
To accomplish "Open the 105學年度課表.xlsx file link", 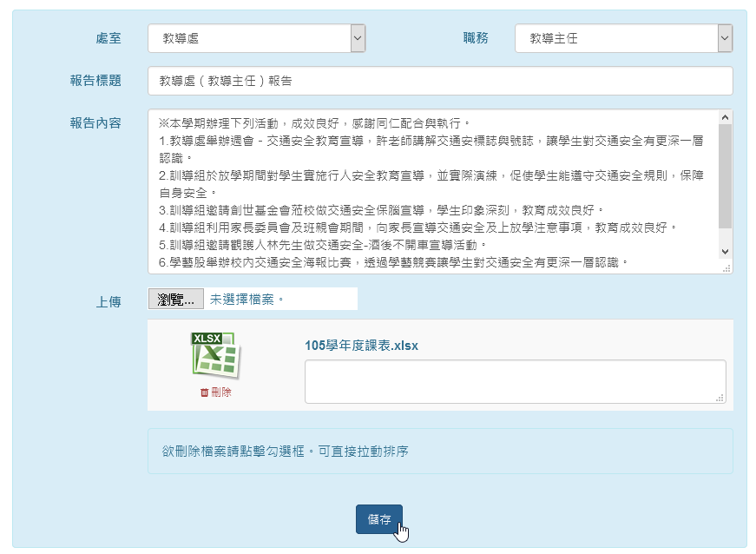I will [361, 346].
